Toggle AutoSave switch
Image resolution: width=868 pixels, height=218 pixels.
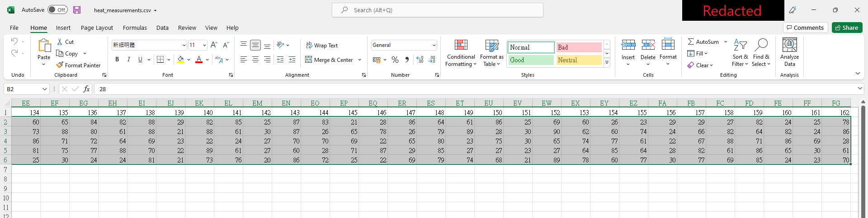(57, 10)
